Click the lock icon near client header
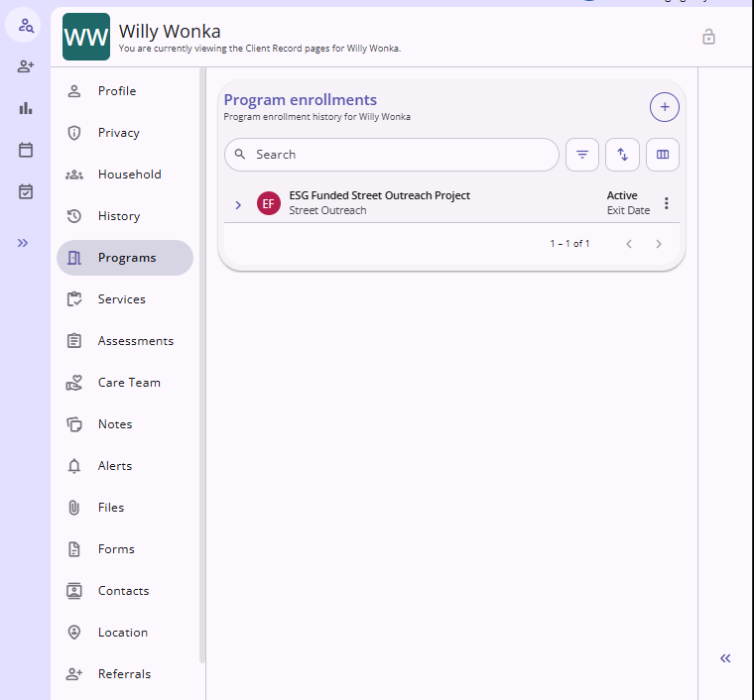 point(708,37)
